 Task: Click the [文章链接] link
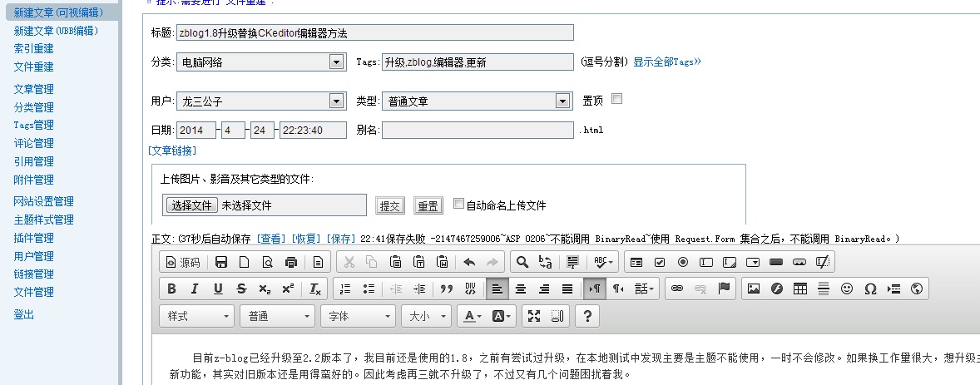[x=172, y=151]
